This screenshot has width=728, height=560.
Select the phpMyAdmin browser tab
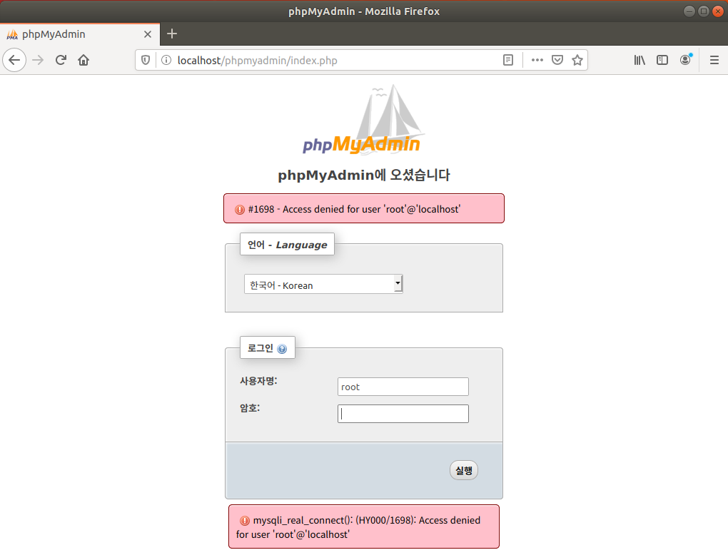[x=80, y=34]
